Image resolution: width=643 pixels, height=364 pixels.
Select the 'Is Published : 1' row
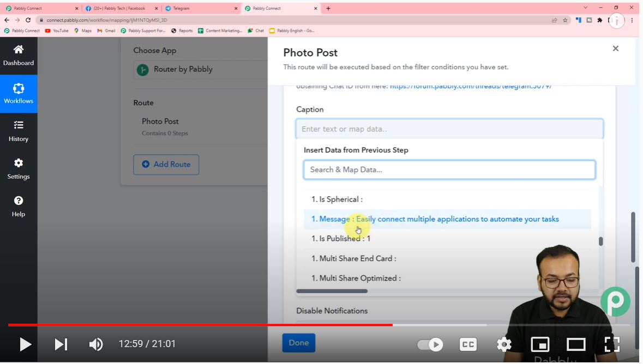click(x=447, y=239)
